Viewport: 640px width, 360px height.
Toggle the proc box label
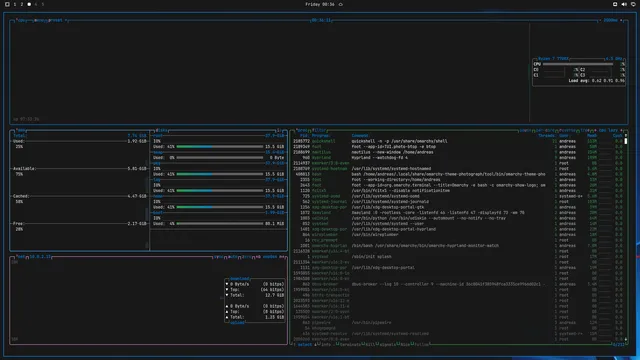(x=302, y=131)
